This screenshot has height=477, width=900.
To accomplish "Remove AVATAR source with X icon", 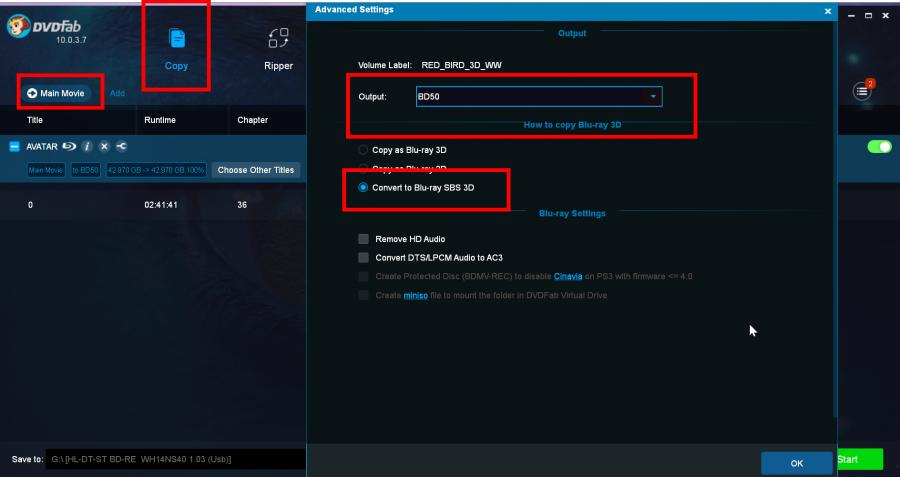I will (104, 146).
